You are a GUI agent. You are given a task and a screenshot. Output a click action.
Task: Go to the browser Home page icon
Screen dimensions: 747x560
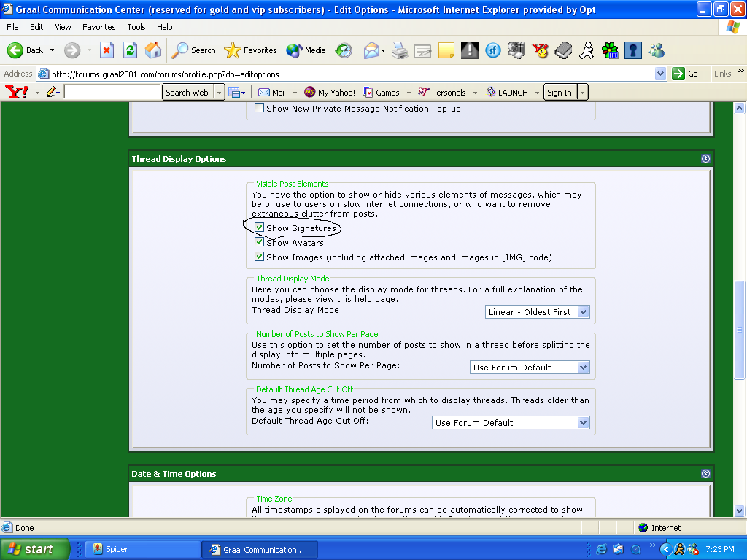[153, 50]
